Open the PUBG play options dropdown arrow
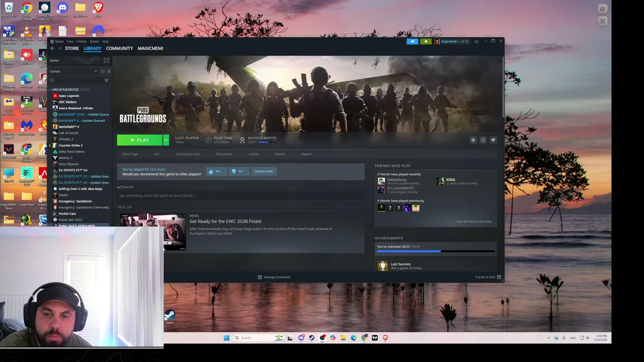The width and height of the screenshot is (644, 362). [166, 140]
